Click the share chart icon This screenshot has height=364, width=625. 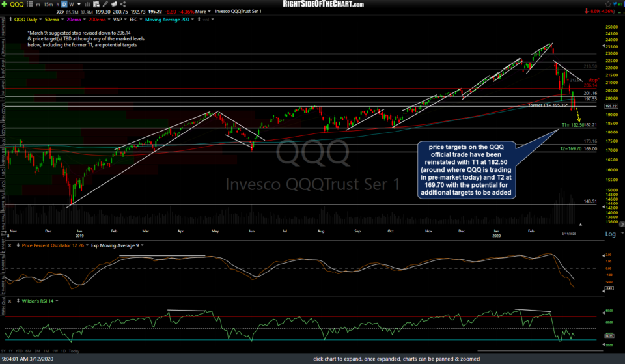[x=123, y=4]
